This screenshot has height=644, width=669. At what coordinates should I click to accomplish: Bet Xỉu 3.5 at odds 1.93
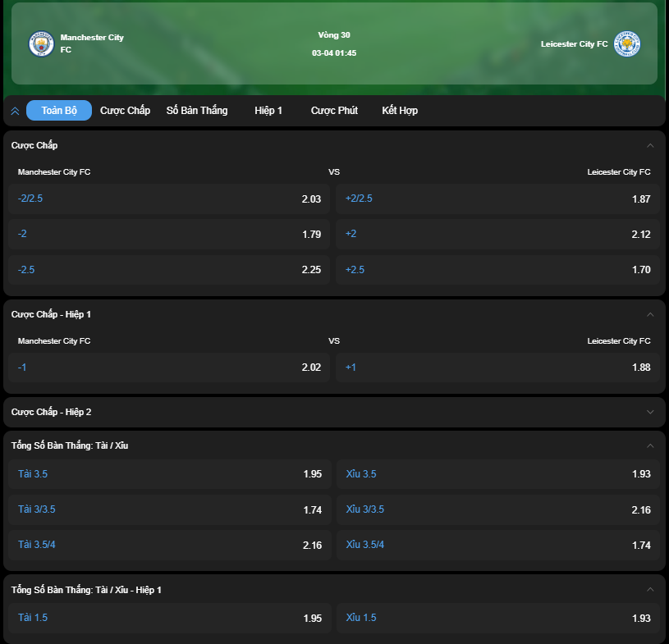coord(498,474)
